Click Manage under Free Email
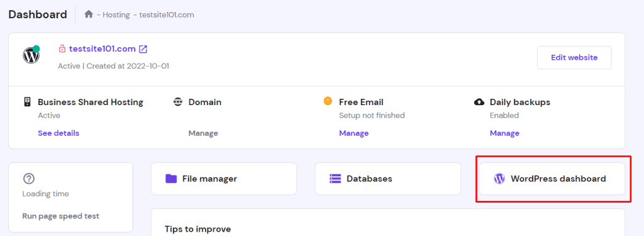Viewport: 644px width, 236px height. (x=353, y=133)
